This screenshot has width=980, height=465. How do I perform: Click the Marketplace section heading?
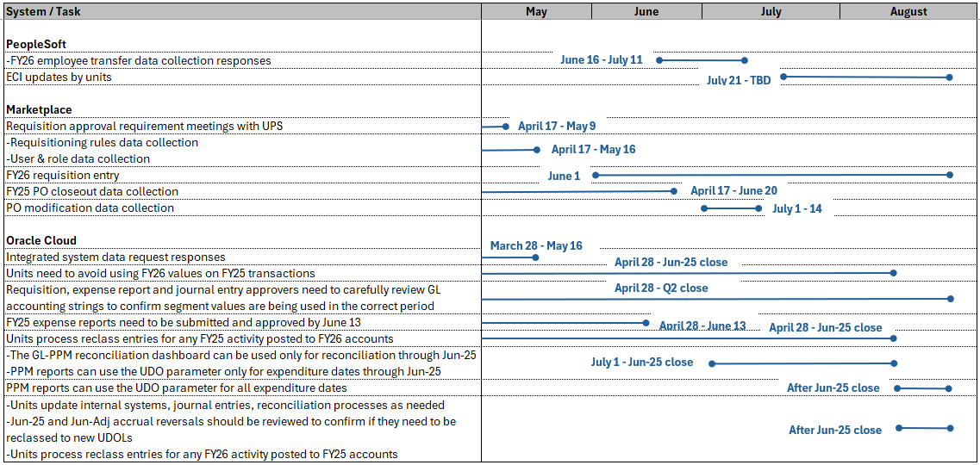click(39, 109)
